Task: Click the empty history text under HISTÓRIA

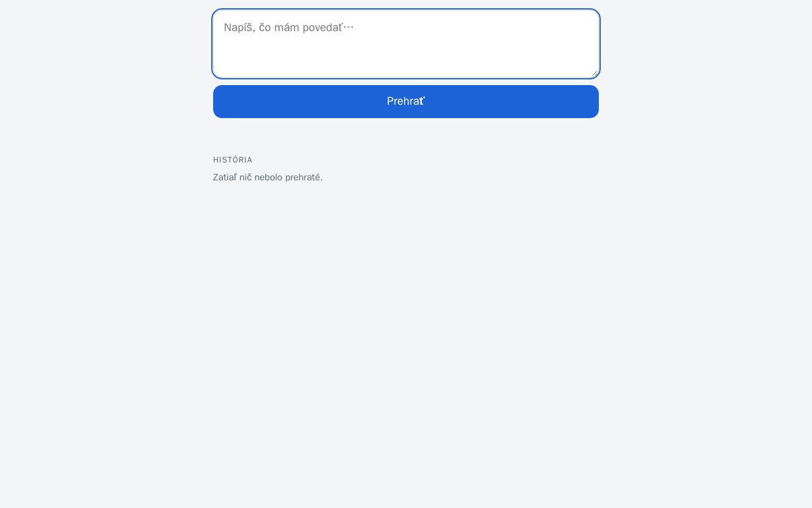Action: (268, 177)
